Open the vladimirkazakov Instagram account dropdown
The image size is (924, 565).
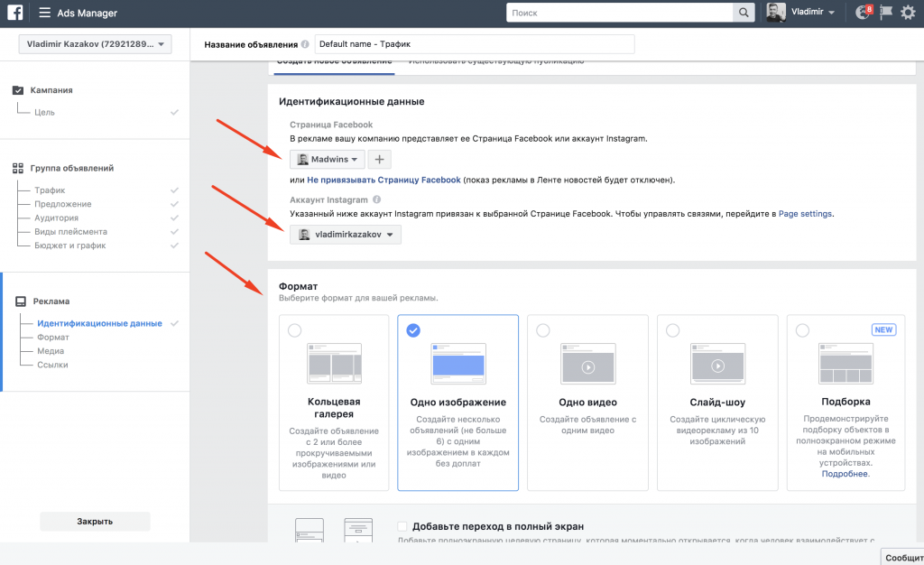click(x=346, y=235)
